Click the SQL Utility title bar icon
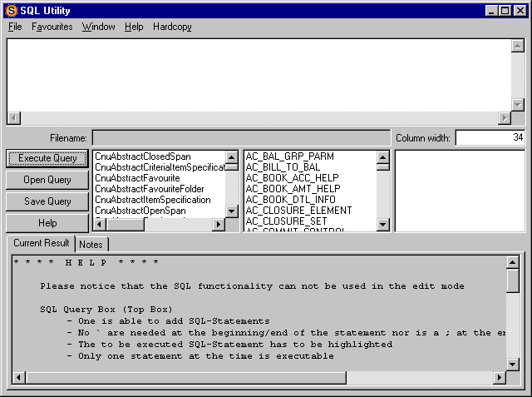 10,10
